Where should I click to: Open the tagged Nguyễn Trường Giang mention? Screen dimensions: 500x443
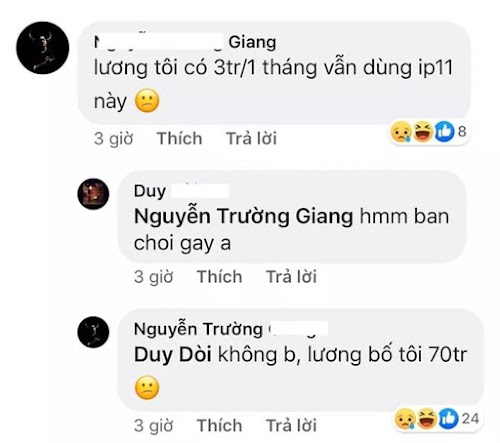(243, 217)
